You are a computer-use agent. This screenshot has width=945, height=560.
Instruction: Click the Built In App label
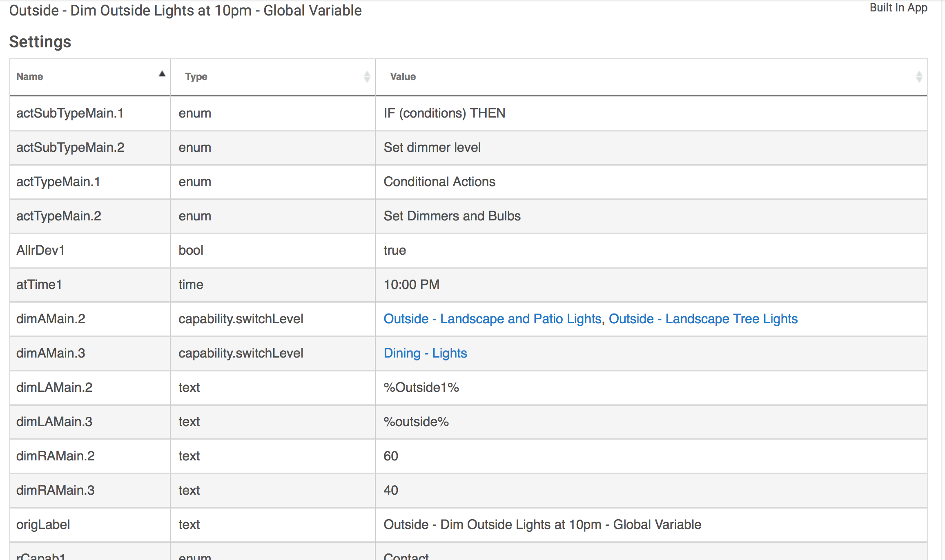[898, 8]
